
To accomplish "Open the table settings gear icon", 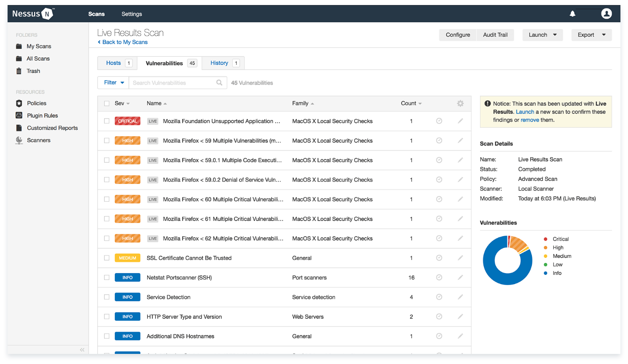I will (460, 103).
